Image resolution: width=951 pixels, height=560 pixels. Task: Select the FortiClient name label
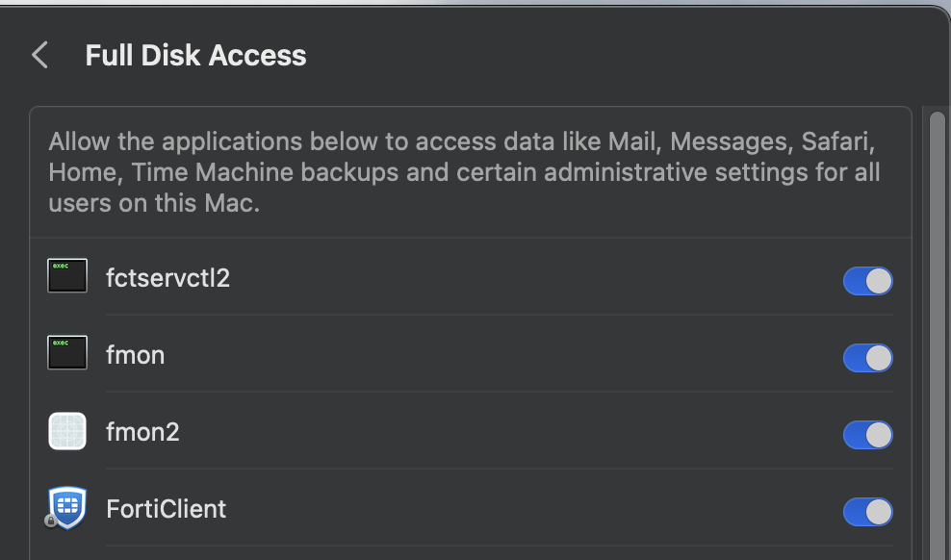coord(167,509)
